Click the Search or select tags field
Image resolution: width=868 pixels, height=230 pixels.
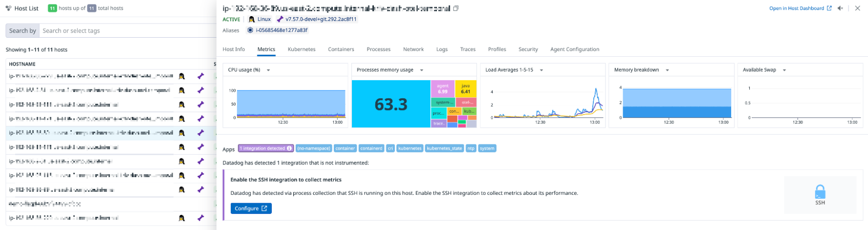(127, 31)
